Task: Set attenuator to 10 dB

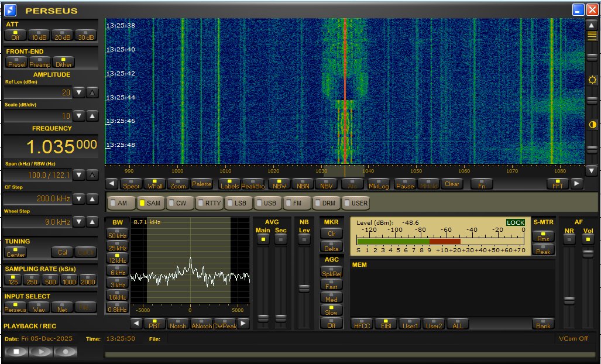Action: click(x=39, y=35)
